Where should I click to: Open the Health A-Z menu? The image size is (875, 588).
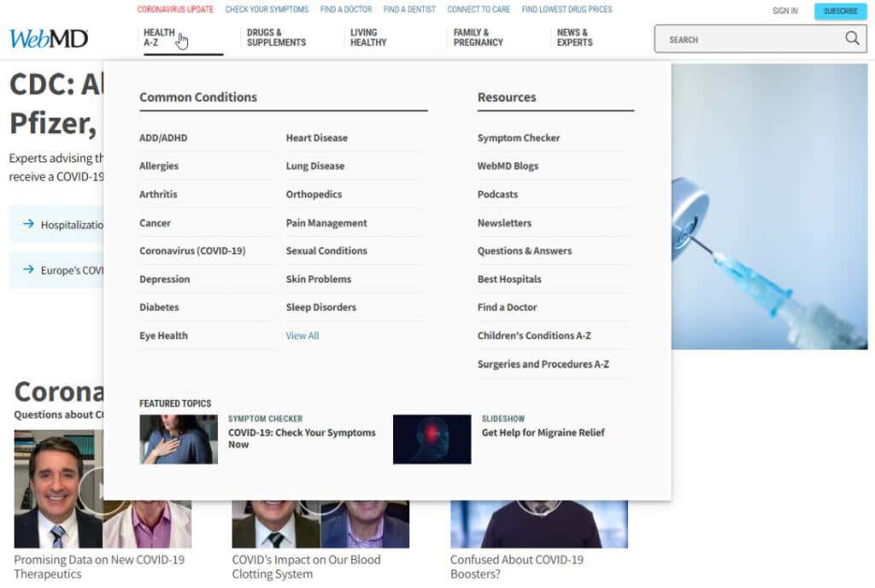pos(159,38)
